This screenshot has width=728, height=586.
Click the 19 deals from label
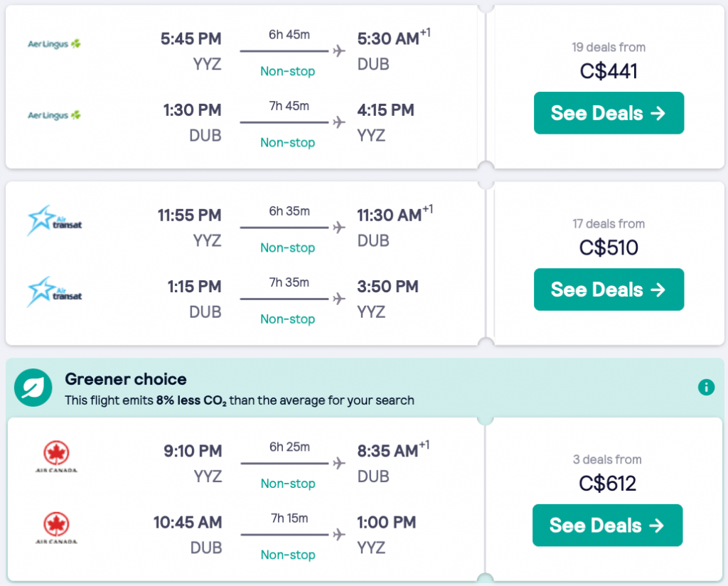(x=609, y=48)
